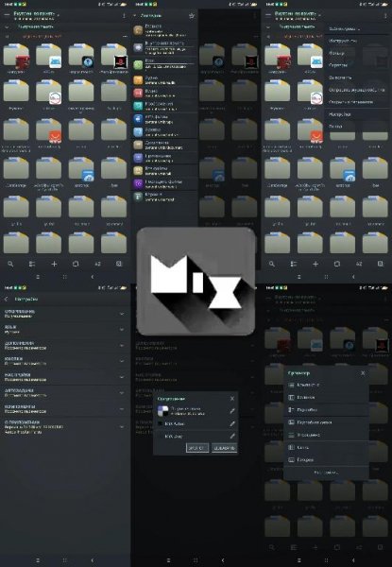Click the ДОБАВИТЬ button in skins dialog
392x567 pixels.
pos(224,448)
